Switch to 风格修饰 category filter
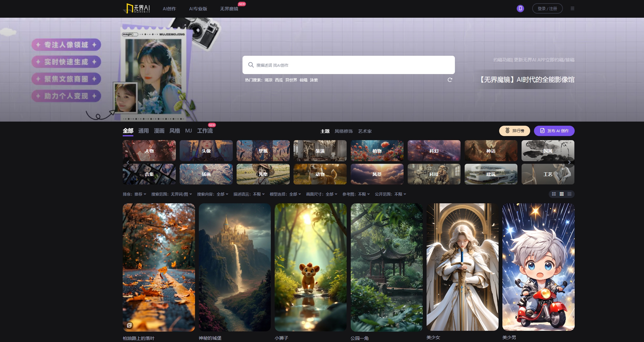Image resolution: width=644 pixels, height=342 pixels. pos(344,131)
